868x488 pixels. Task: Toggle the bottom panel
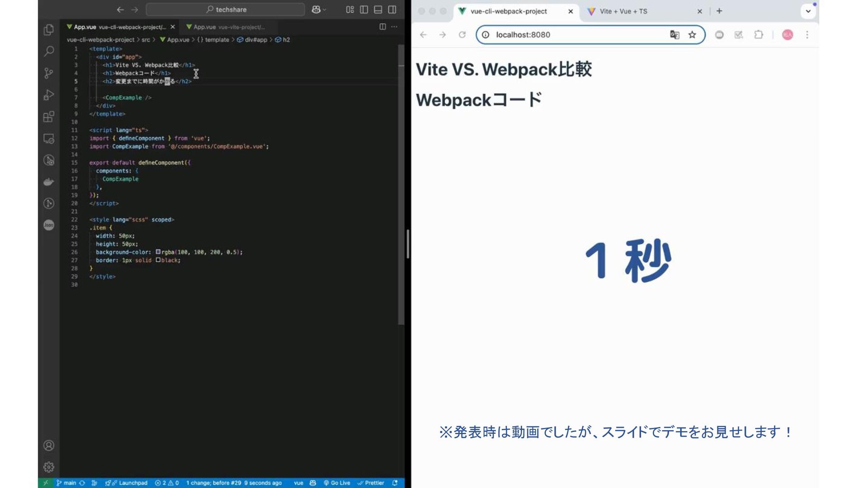[378, 9]
